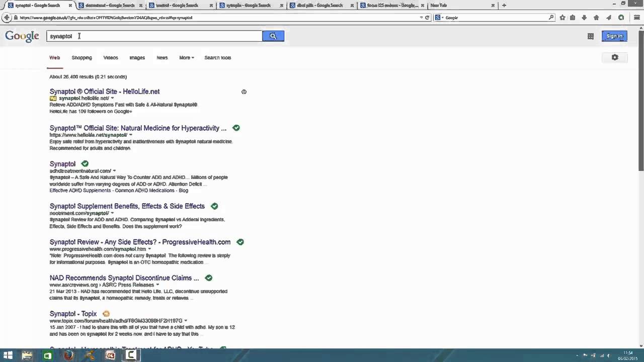
Task: Go to the Firefox home page icon
Action: 596,18
